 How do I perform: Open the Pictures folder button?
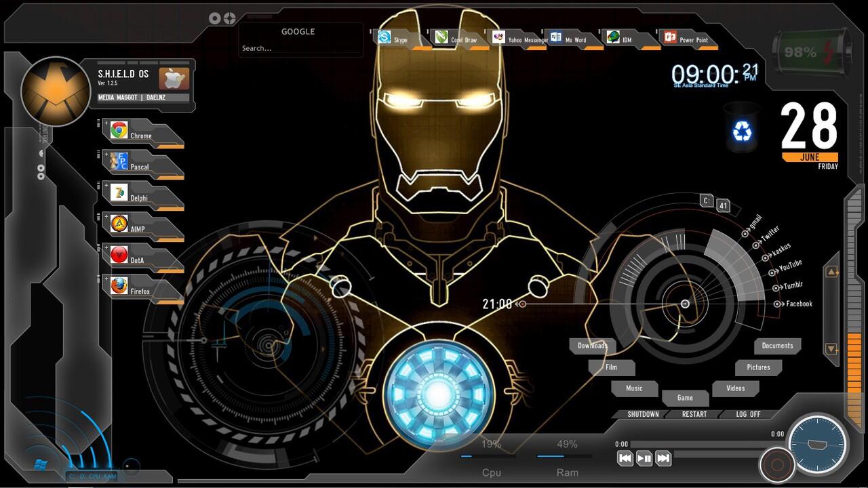(758, 367)
